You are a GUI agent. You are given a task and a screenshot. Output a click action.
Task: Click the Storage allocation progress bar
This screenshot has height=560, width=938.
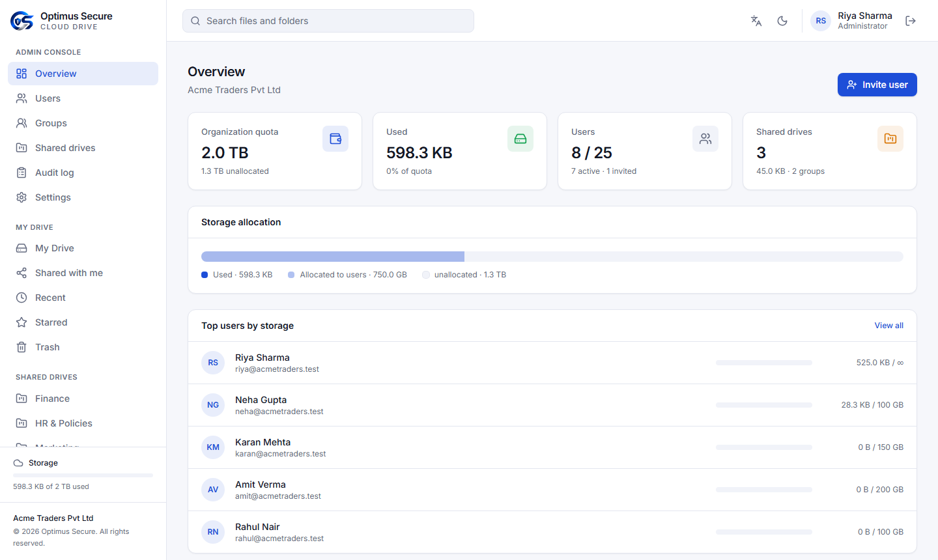(552, 257)
